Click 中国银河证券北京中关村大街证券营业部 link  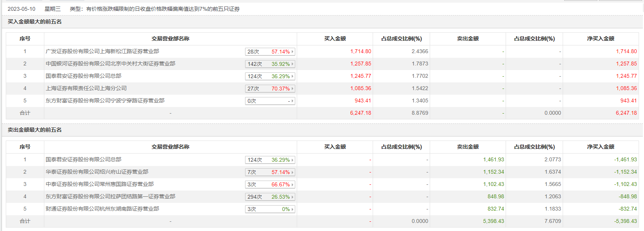pos(110,64)
